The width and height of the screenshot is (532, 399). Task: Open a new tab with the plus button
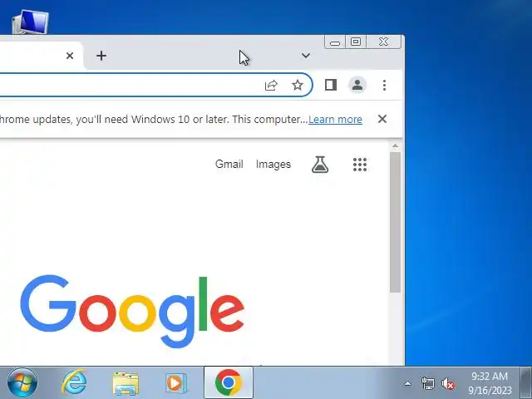101,56
